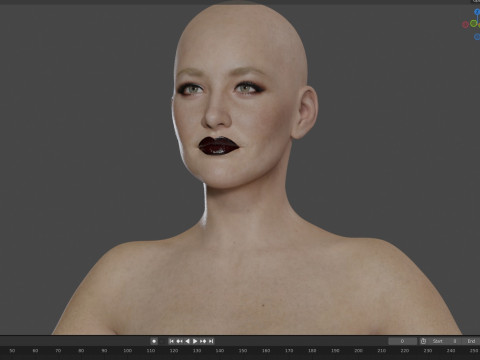Click the Start frame field

pos(445,341)
